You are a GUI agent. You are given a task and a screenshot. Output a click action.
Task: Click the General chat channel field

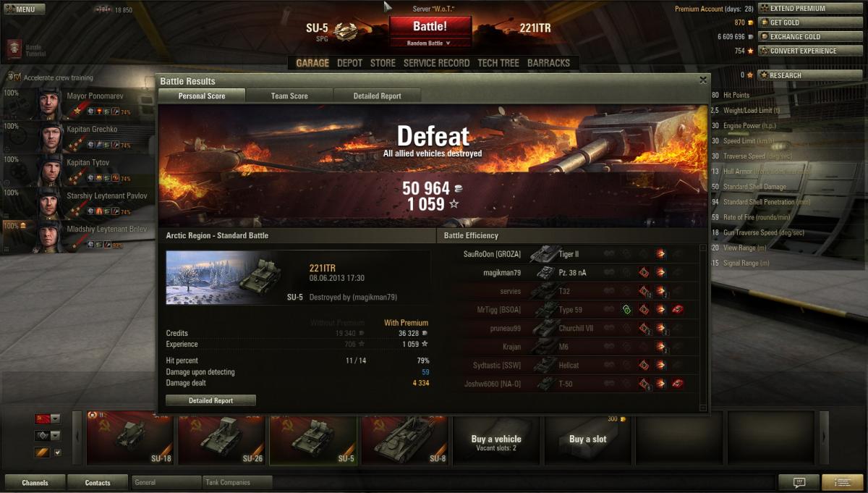click(x=166, y=482)
